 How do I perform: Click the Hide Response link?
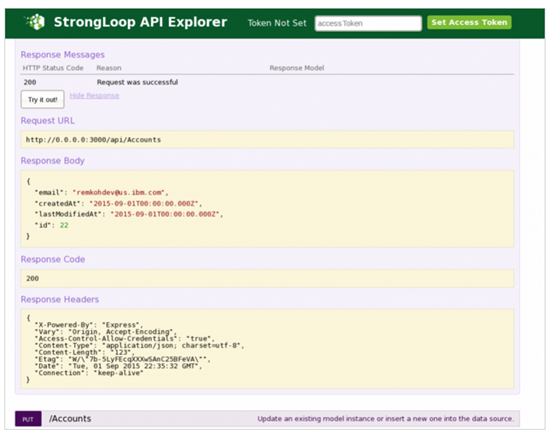(x=94, y=96)
